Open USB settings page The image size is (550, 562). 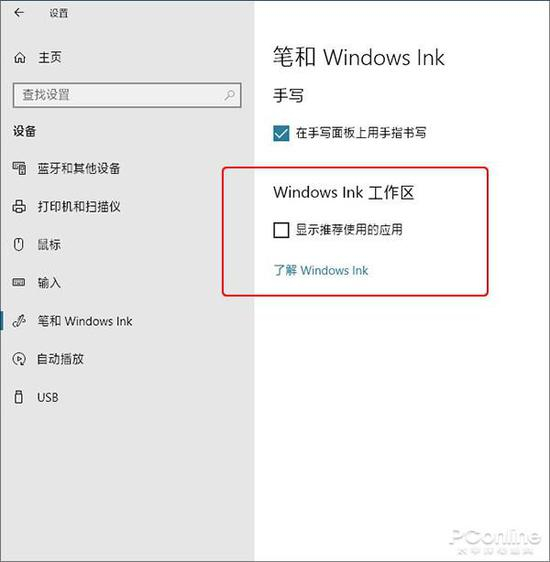[48, 397]
